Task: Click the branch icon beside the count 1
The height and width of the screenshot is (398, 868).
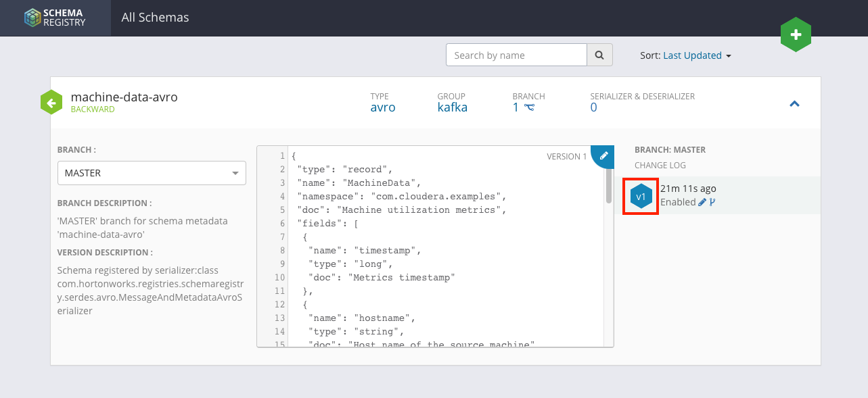Action: coord(529,107)
